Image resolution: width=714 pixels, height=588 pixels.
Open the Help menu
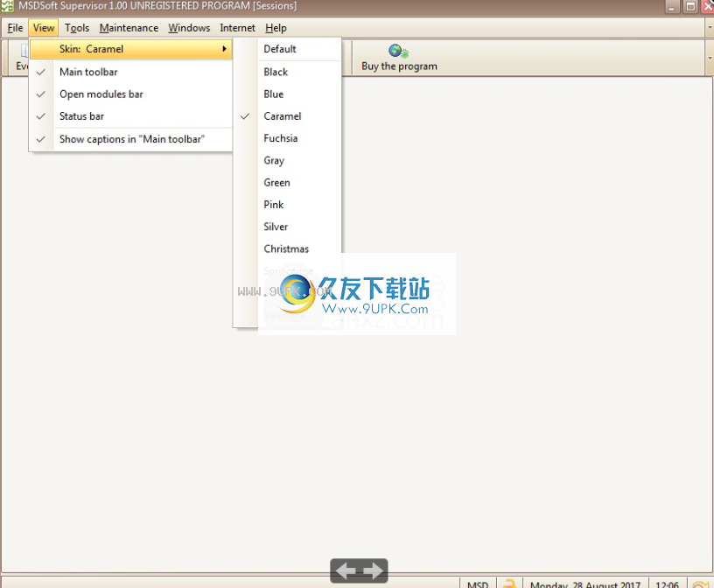pos(276,28)
